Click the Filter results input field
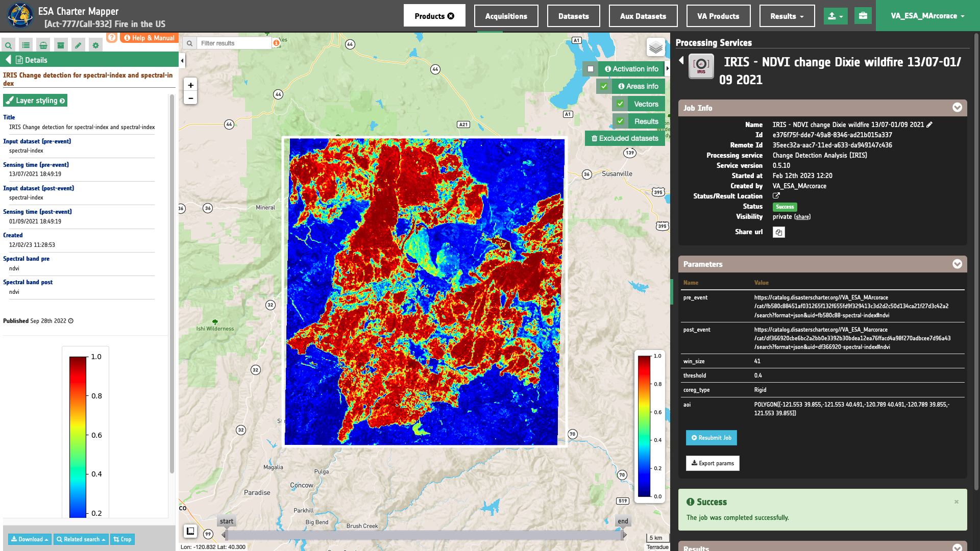This screenshot has height=551, width=980. [x=234, y=43]
